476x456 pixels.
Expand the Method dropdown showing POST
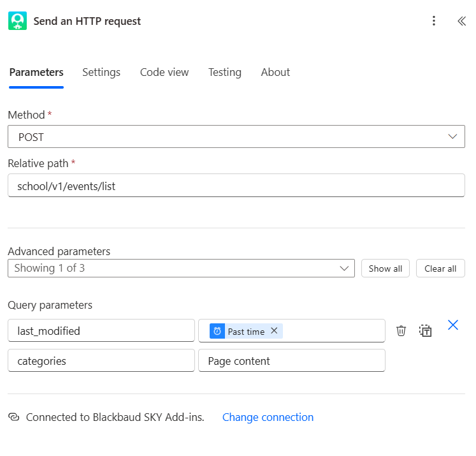[236, 136]
